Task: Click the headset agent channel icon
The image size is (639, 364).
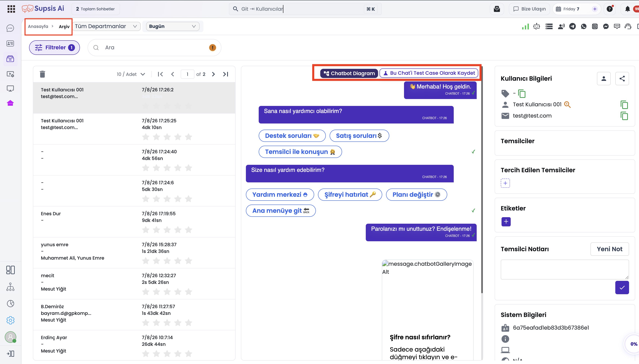Action: [x=628, y=26]
